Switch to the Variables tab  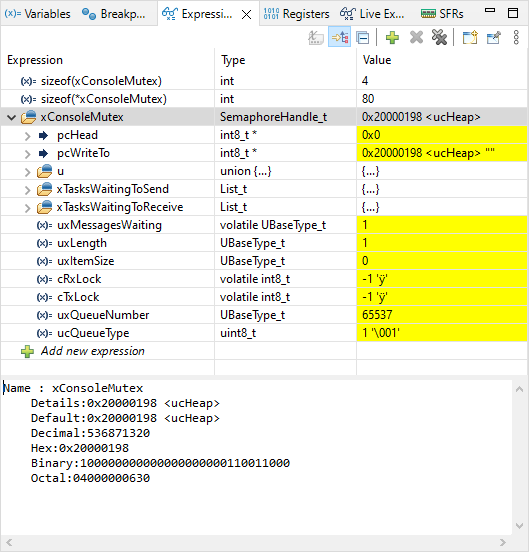38,14
